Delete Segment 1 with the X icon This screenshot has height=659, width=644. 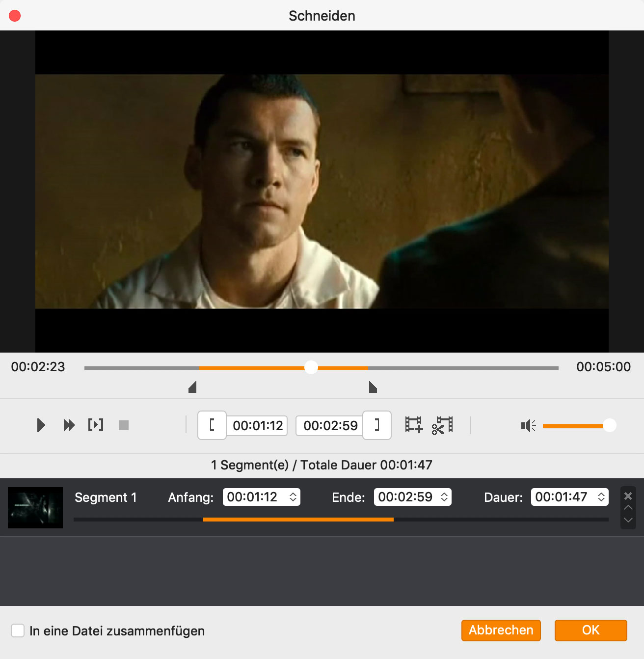628,495
